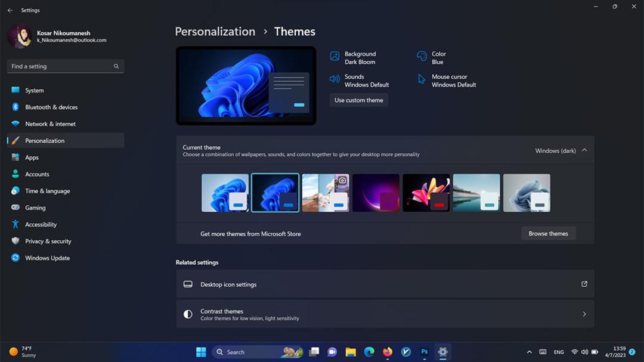Open Gaming settings
Screen dimensions: 644x362
click(66, 208)
